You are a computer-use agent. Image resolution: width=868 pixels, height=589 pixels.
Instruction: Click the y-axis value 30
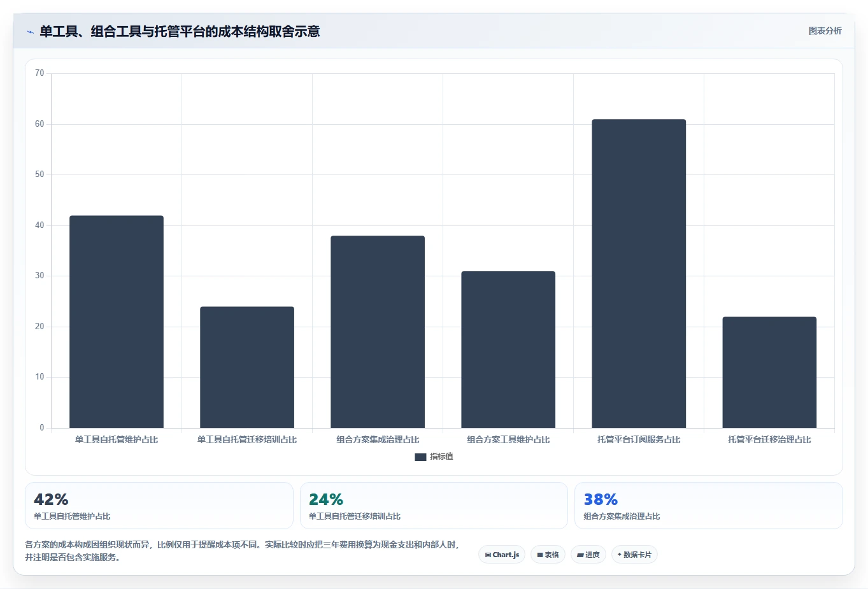tap(39, 276)
